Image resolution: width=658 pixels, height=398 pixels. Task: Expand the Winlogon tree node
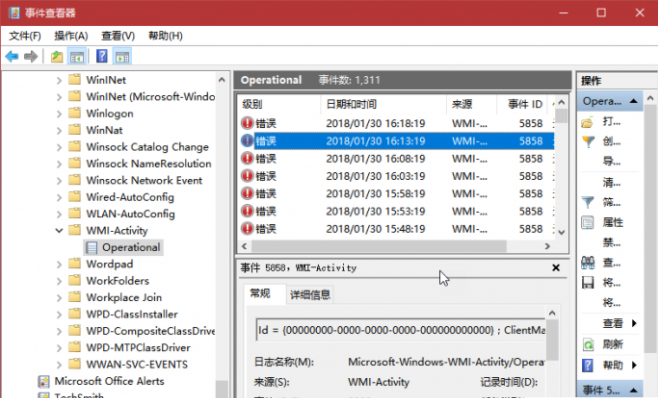tap(59, 114)
